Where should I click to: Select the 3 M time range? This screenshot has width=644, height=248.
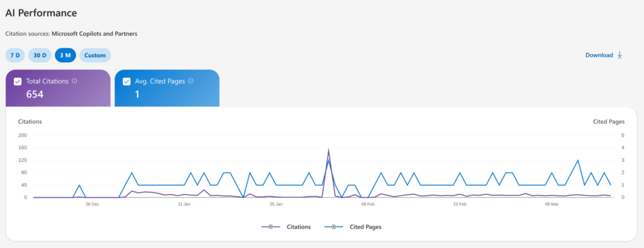[65, 55]
